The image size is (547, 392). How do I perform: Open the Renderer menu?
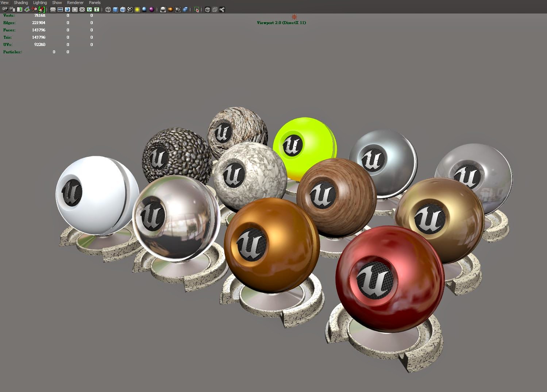[x=75, y=3]
